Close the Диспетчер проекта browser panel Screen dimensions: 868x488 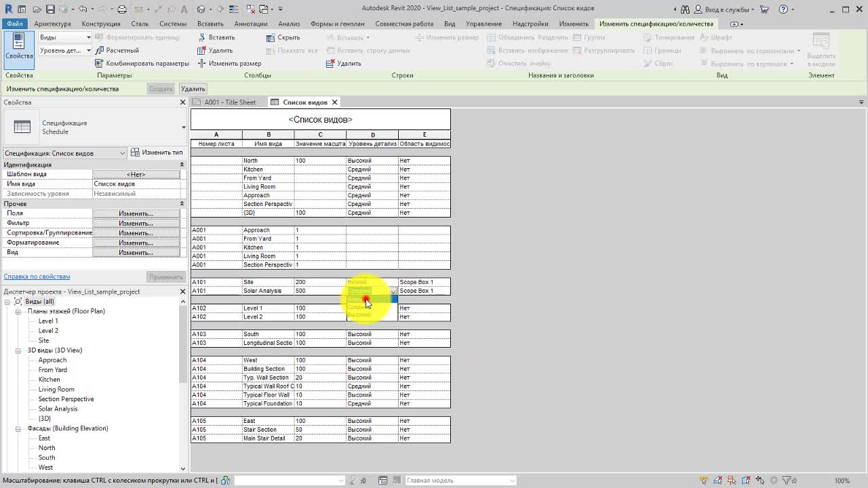pyautogui.click(x=182, y=291)
